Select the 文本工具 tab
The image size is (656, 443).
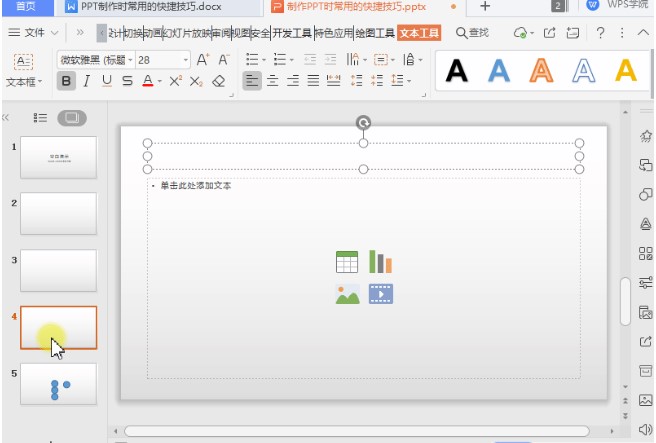(x=419, y=33)
